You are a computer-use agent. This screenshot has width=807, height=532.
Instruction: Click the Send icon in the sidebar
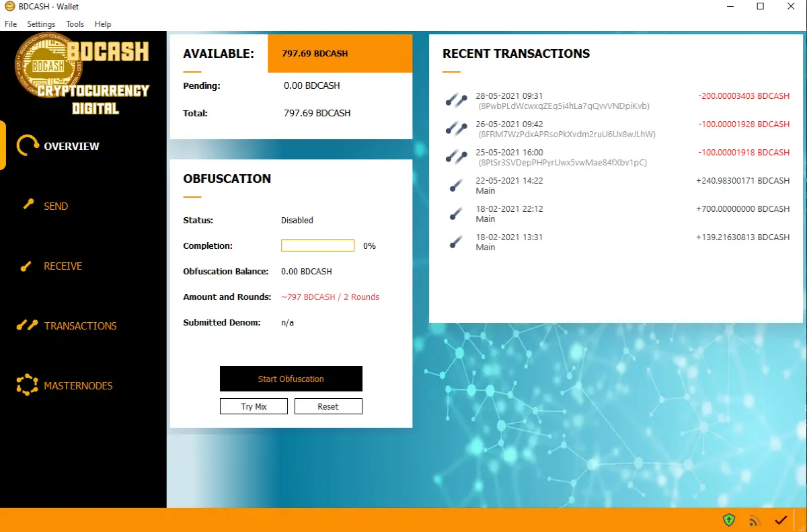click(x=28, y=204)
